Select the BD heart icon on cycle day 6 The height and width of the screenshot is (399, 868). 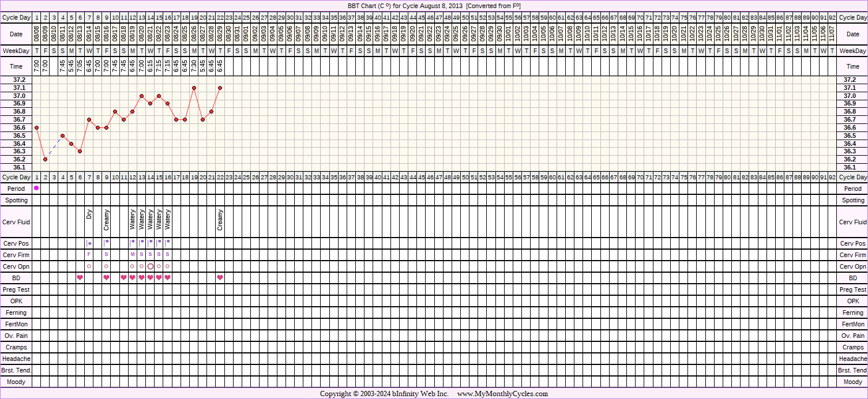[x=80, y=278]
